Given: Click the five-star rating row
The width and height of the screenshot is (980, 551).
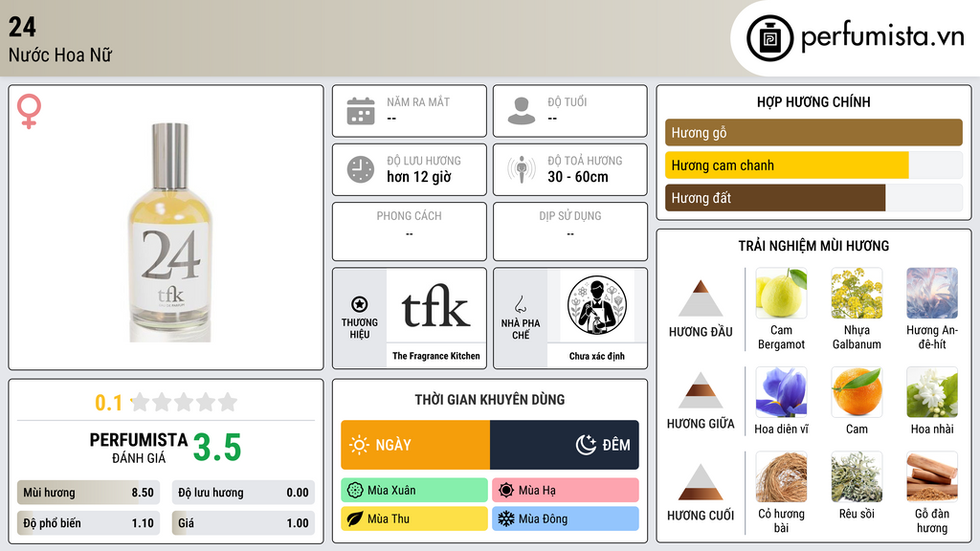Looking at the screenshot, I should 185,402.
